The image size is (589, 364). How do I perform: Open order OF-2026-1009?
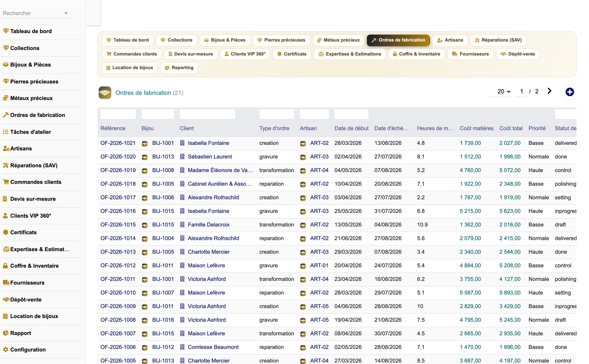(x=118, y=306)
